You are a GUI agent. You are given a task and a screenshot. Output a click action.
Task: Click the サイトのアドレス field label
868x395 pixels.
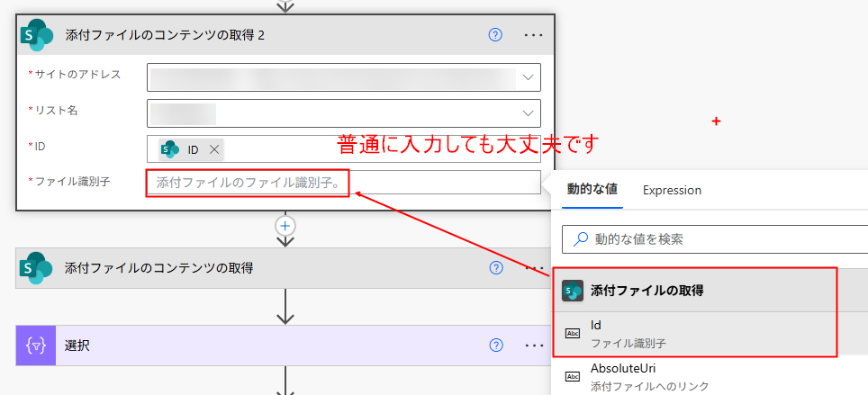[77, 74]
